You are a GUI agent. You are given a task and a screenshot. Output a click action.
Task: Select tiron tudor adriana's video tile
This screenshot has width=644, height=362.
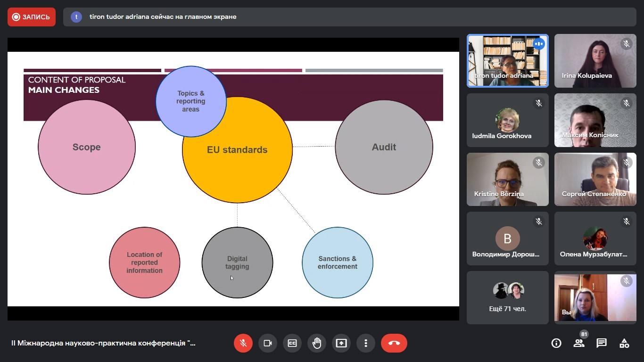[507, 61]
